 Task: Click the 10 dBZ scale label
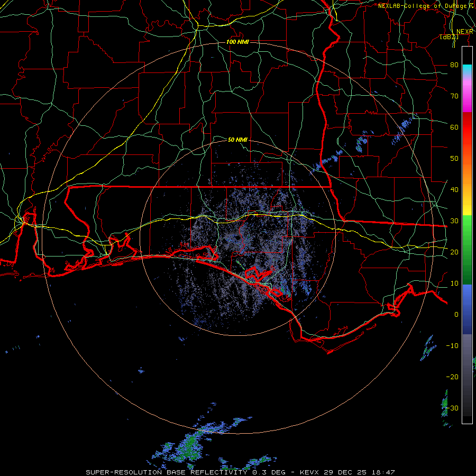(x=454, y=283)
